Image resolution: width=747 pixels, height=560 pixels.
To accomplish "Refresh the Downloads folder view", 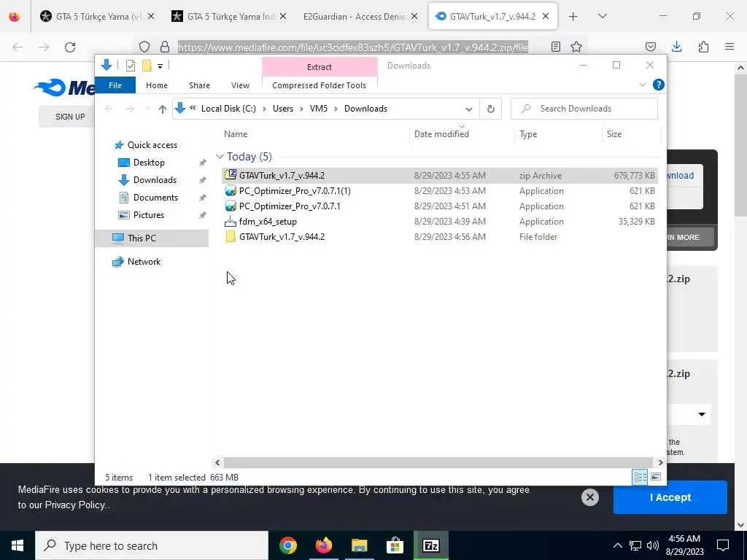I will (x=491, y=109).
